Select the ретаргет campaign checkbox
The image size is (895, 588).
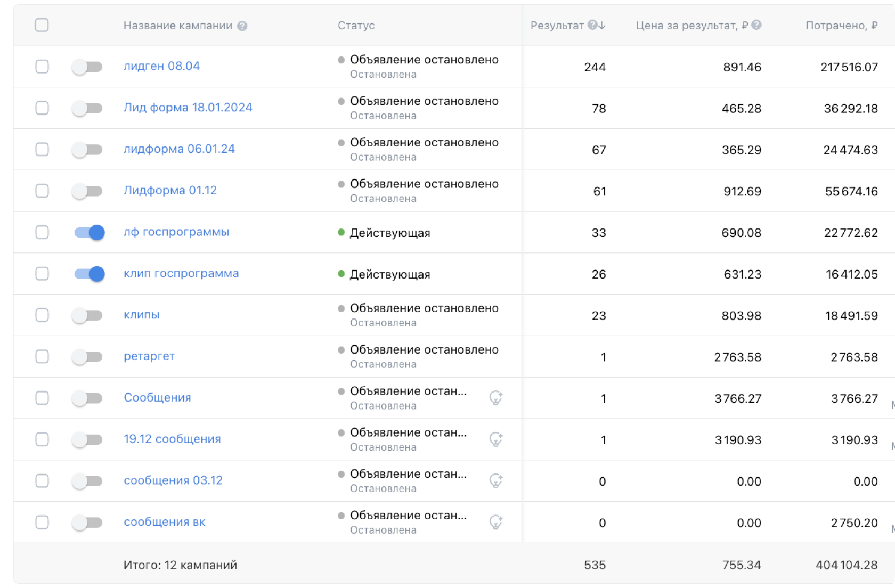(x=42, y=356)
